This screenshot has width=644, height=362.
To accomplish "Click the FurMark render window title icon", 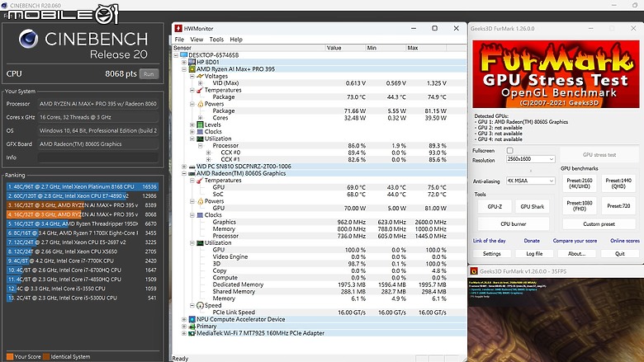I will (474, 271).
